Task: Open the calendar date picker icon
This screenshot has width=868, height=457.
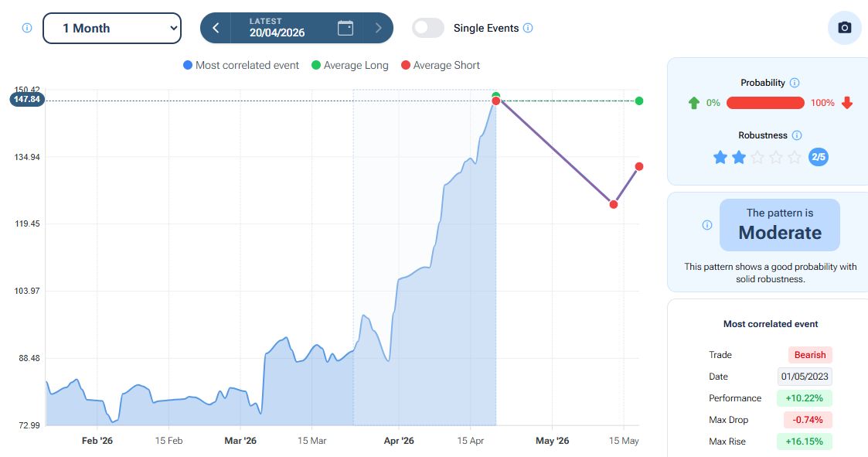Action: point(345,28)
